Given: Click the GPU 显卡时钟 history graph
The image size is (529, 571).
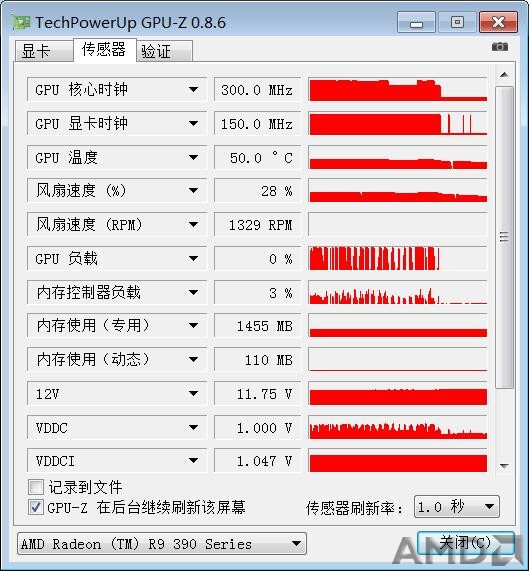Looking at the screenshot, I should (x=398, y=123).
